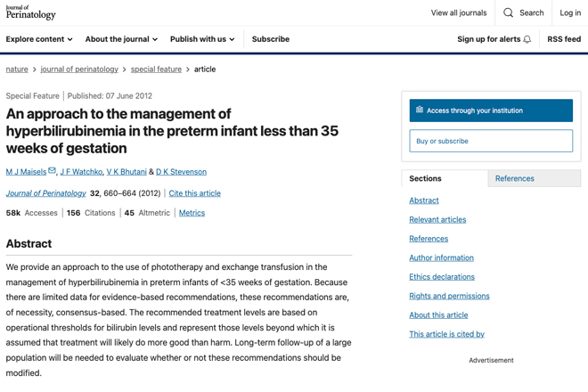The height and width of the screenshot is (392, 588).
Task: Click the institution icon in the access button
Action: point(420,110)
